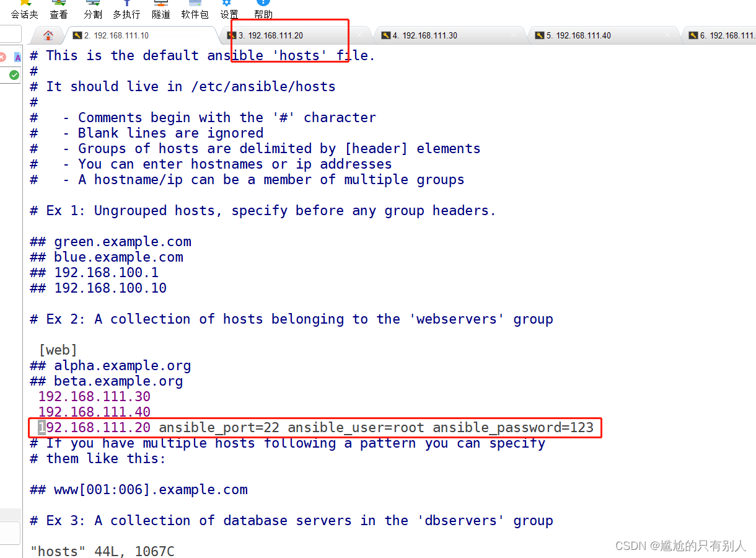Open the 帮助 help toolbar button
The height and width of the screenshot is (558, 756).
click(263, 9)
